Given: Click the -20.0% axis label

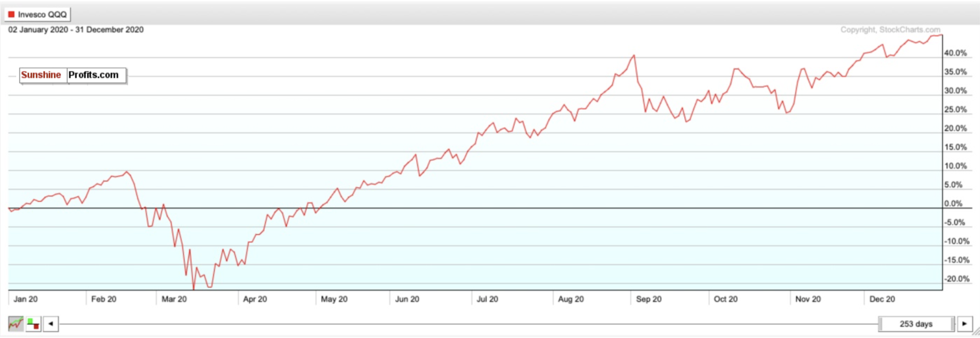Looking at the screenshot, I should coord(957,279).
